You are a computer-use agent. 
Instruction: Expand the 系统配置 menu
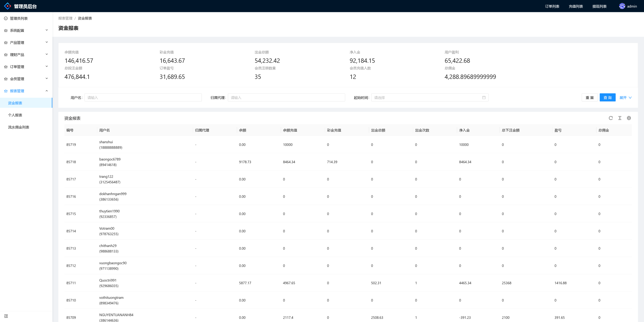pyautogui.click(x=26, y=30)
